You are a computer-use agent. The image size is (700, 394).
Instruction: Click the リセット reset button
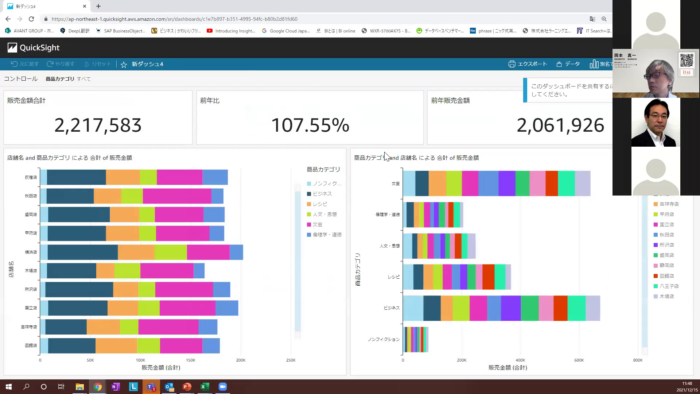pos(97,64)
